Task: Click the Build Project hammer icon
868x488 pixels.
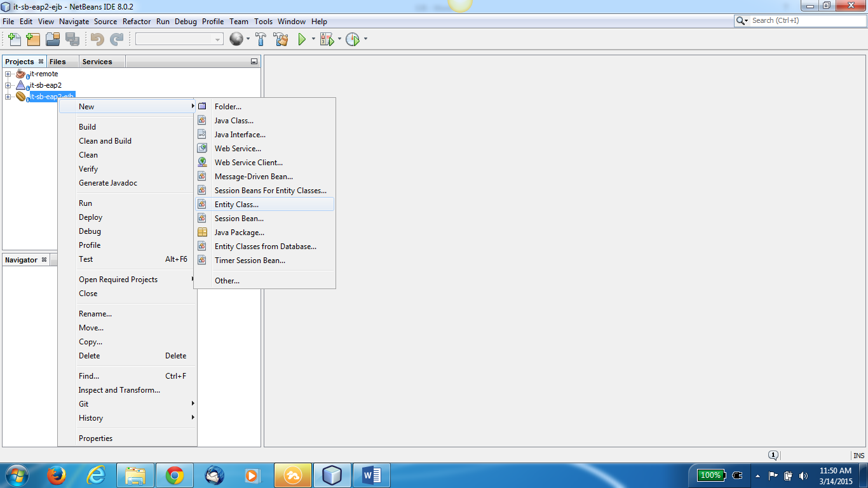Action: [261, 39]
